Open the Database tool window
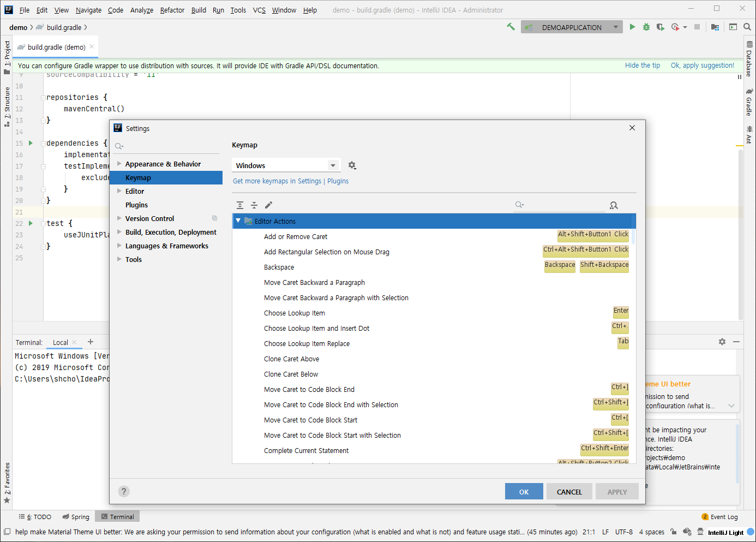 tap(749, 59)
